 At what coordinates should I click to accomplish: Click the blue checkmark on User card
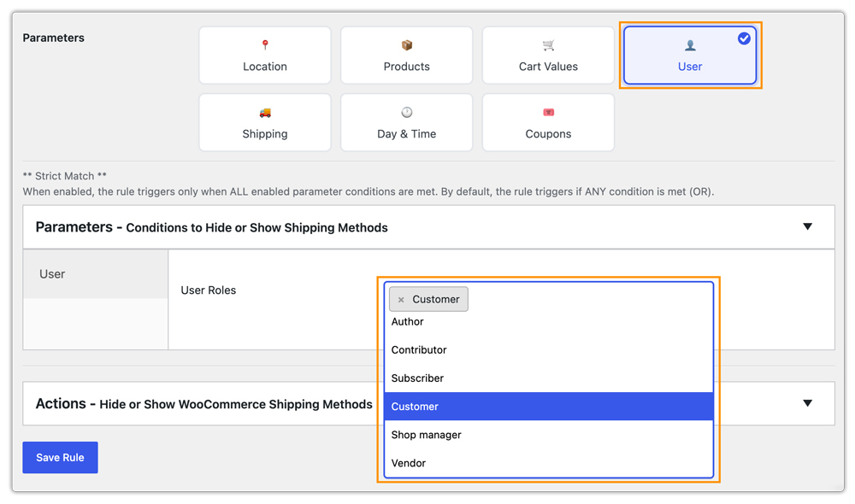coord(744,38)
